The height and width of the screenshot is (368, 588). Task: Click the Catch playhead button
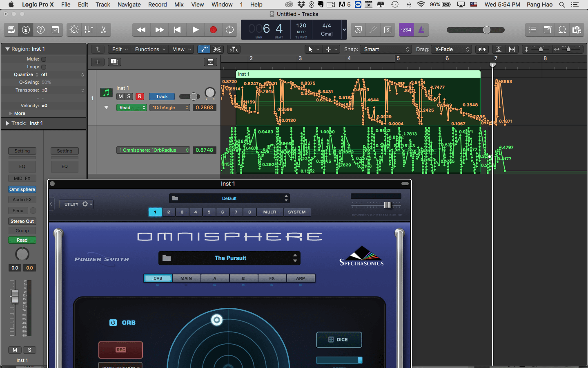point(234,49)
